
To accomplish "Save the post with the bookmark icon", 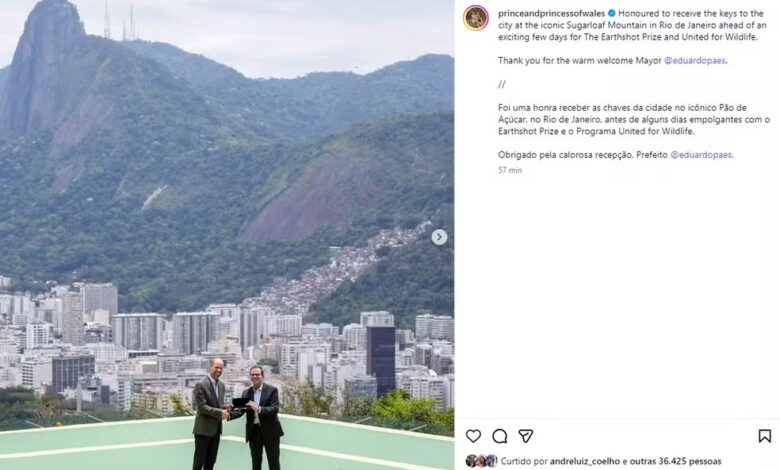I will 765,436.
